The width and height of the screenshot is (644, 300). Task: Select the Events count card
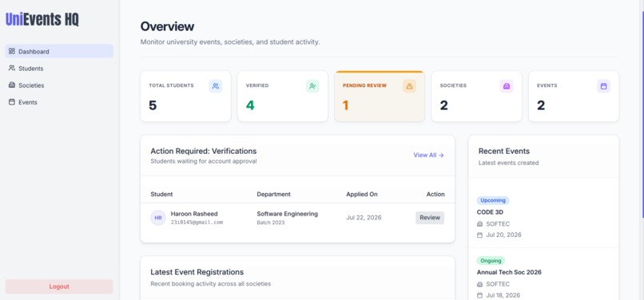(x=574, y=97)
